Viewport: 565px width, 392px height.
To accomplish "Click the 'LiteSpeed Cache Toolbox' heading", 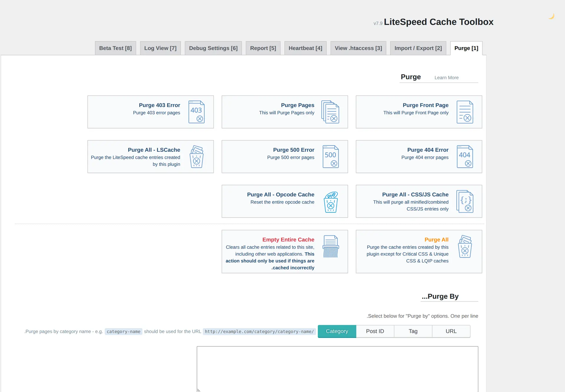I will pyautogui.click(x=438, y=22).
